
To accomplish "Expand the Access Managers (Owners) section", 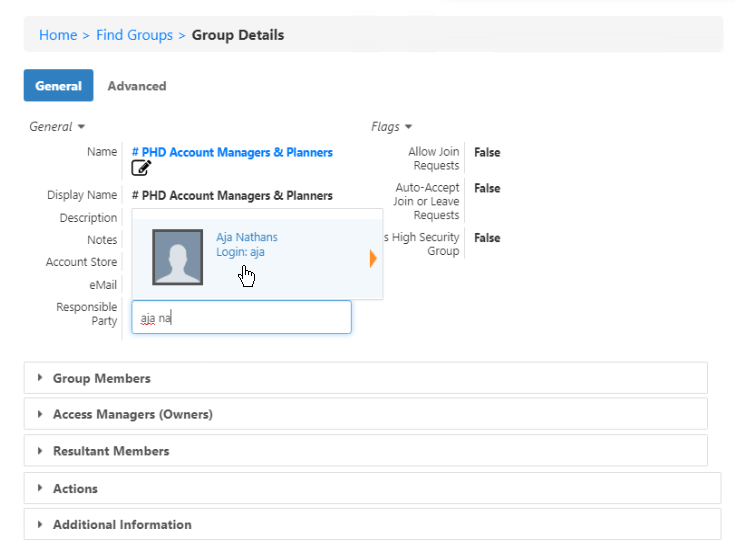I will (x=132, y=414).
